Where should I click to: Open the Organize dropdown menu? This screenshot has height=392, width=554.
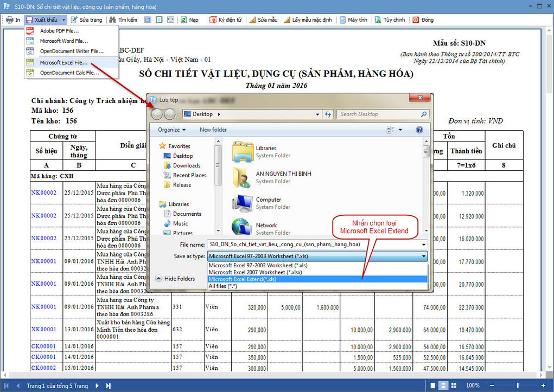pos(171,130)
